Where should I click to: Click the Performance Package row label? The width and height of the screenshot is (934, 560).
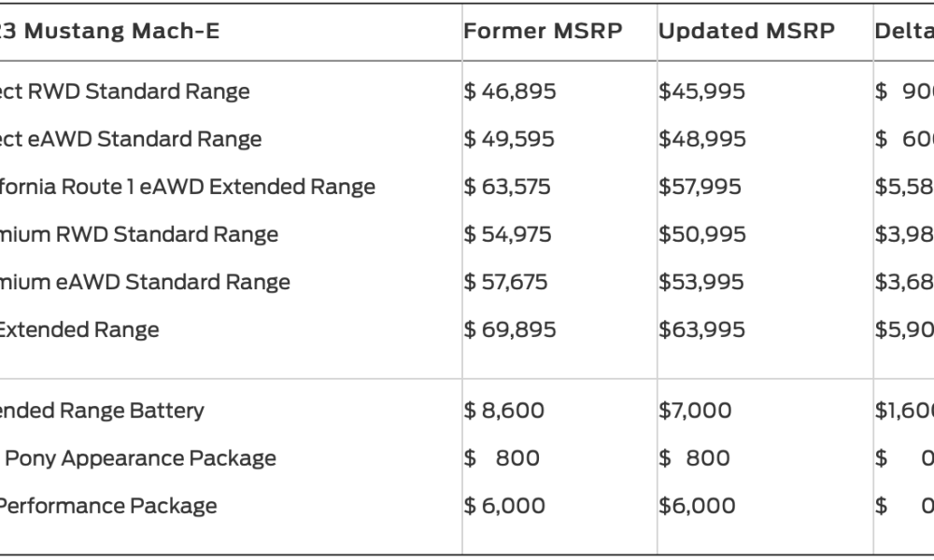pyautogui.click(x=108, y=506)
